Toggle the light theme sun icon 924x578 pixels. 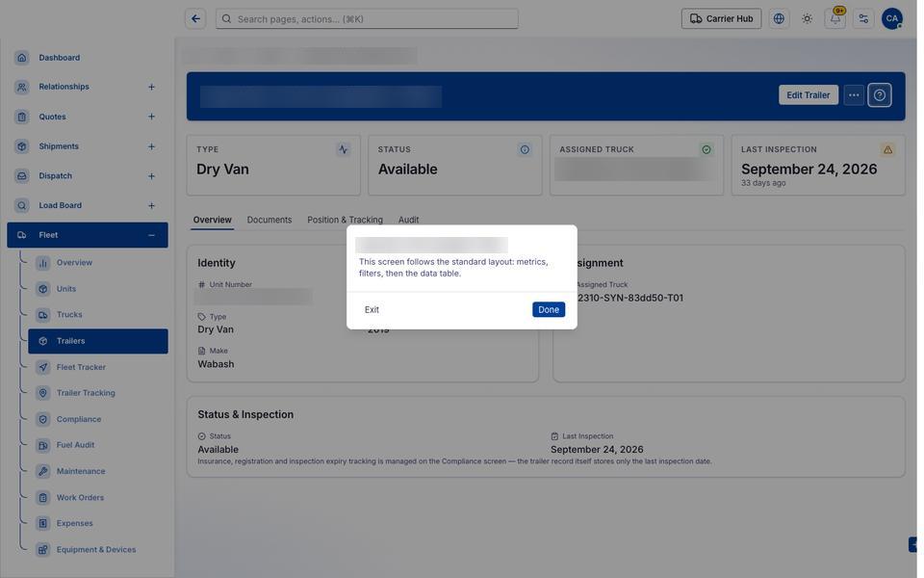point(807,19)
